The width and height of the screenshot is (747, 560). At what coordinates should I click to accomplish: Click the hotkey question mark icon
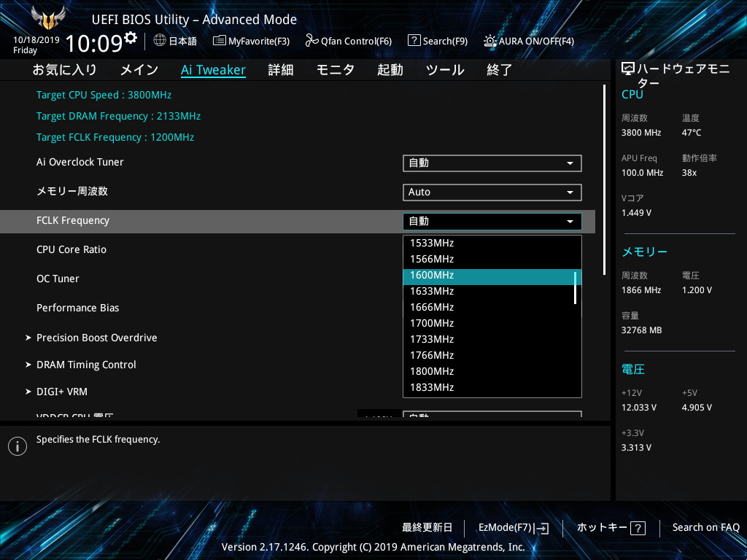coord(638,528)
